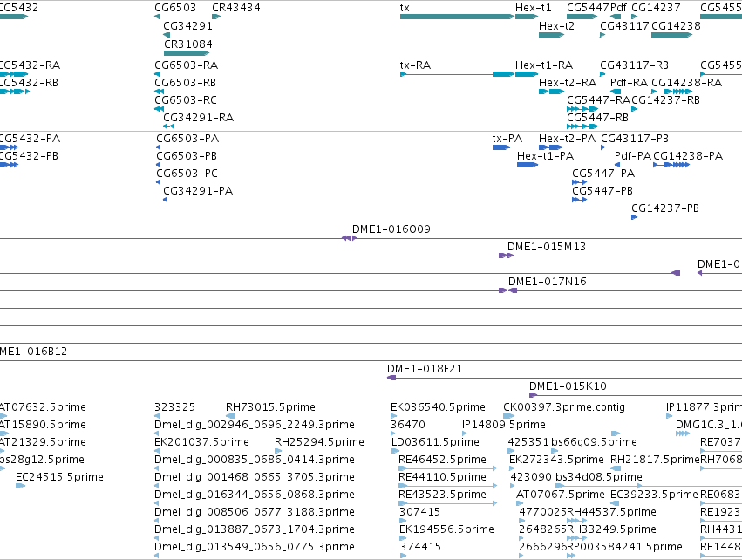Click the CG14237 gene label
The width and height of the screenshot is (742, 560).
(656, 8)
